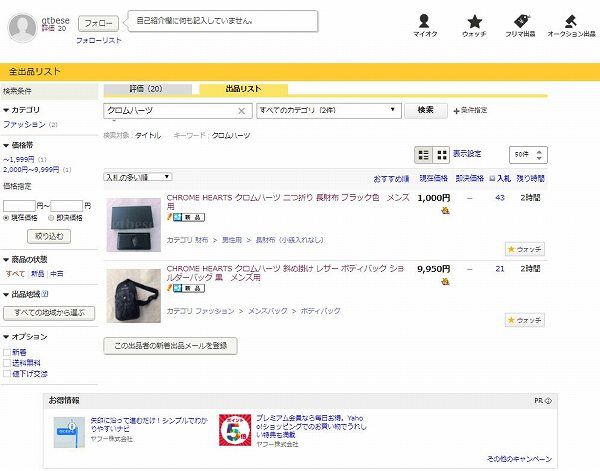Click the bid icon under 1,000円 price
Viewport: 600px width, 471px height.
tap(445, 210)
